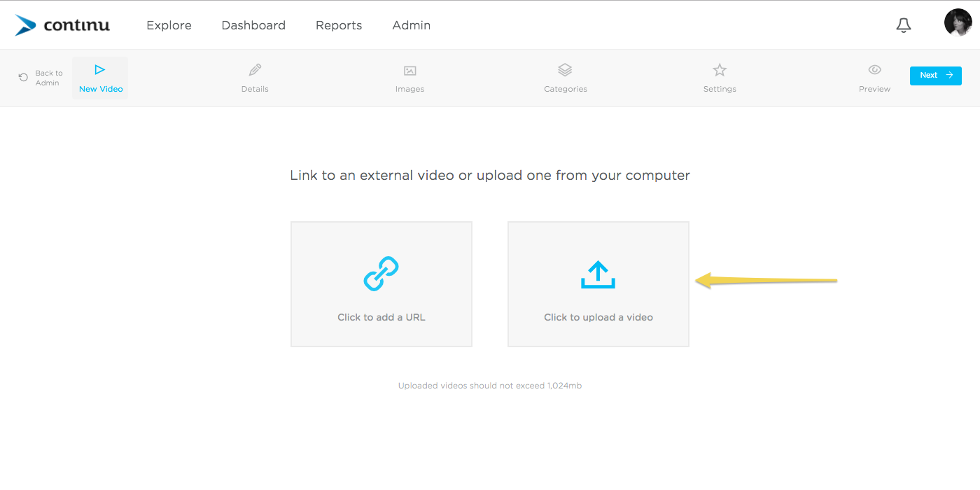Open the Dashboard menu item
The width and height of the screenshot is (980, 490).
pyautogui.click(x=253, y=25)
